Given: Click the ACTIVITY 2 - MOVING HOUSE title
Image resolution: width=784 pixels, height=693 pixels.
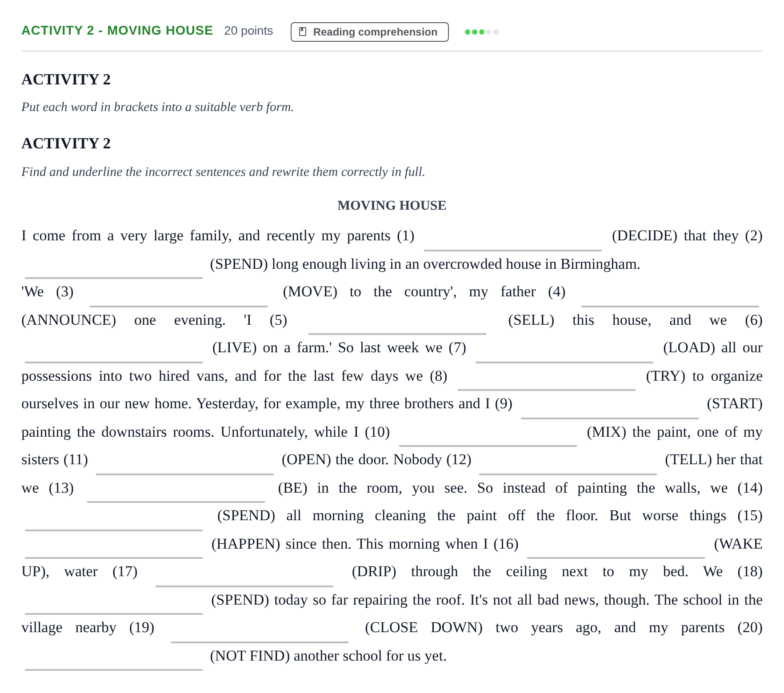Looking at the screenshot, I should (x=117, y=30).
